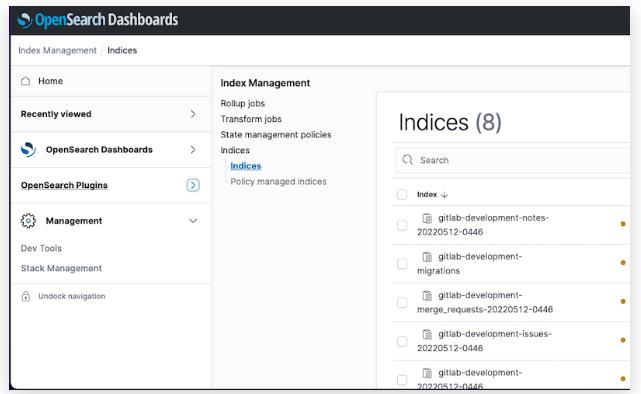The height and width of the screenshot is (394, 641).
Task: Click yellow health dot for gitlab-development-issues
Action: 623,340
